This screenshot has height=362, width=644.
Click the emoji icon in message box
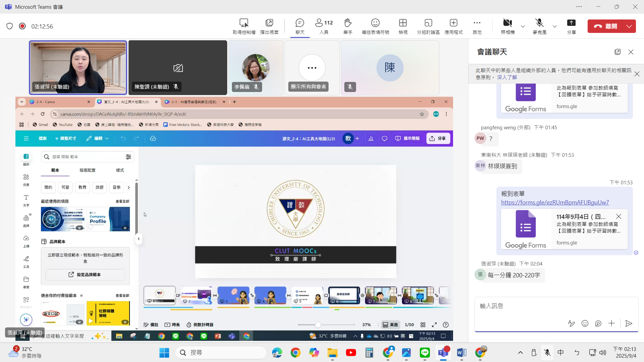coord(585,323)
